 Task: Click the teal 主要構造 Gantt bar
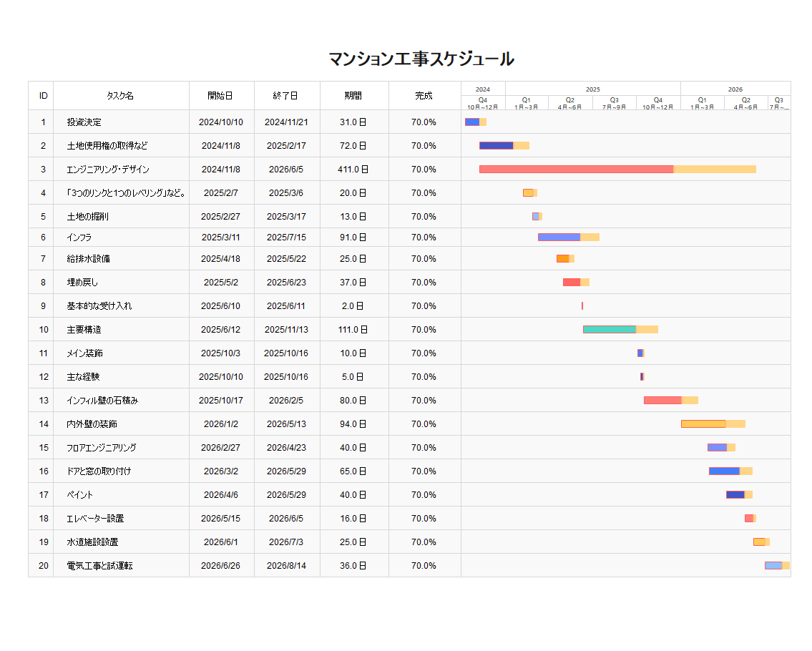coord(609,330)
